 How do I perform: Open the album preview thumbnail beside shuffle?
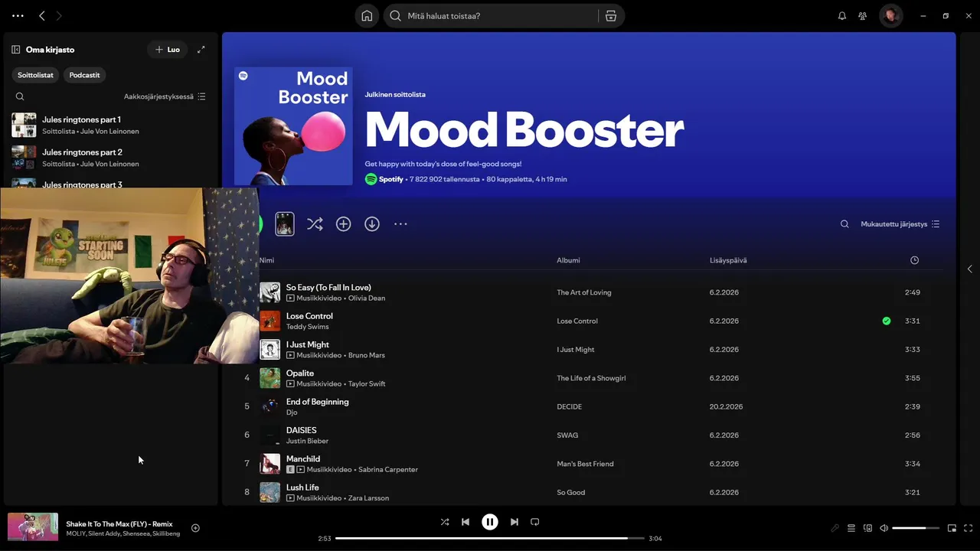285,223
